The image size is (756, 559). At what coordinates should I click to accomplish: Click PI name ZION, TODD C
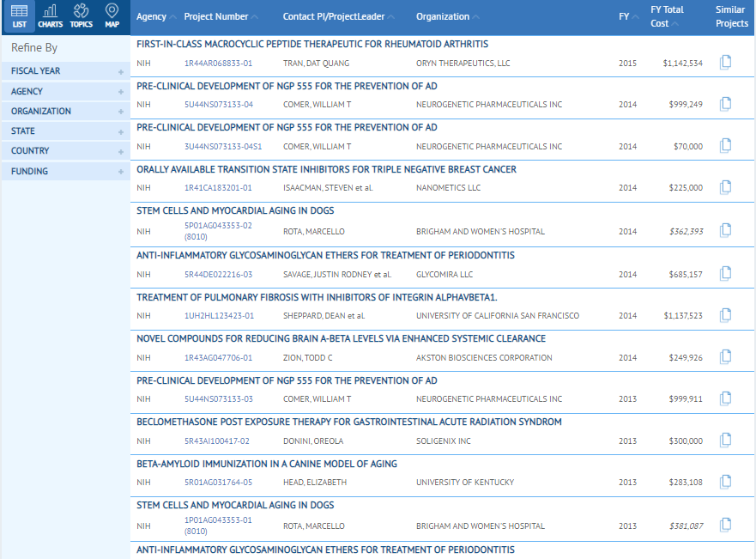point(307,357)
